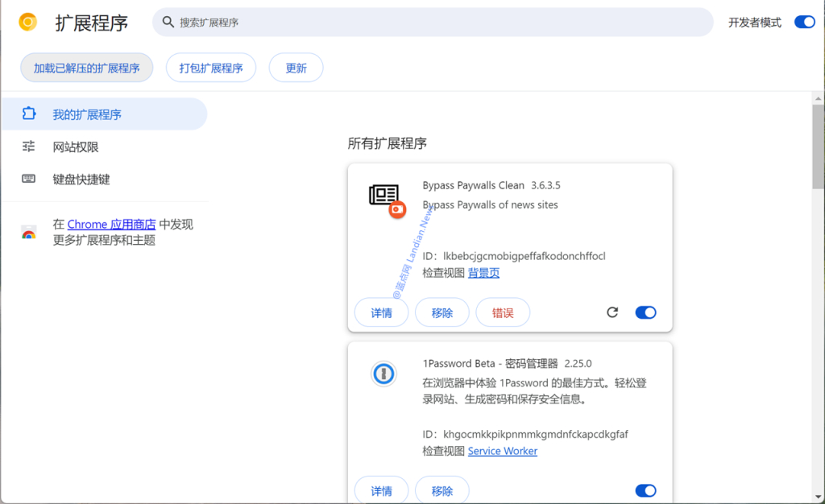Disable the 1Password Beta extension toggle
The width and height of the screenshot is (825, 504).
645,490
